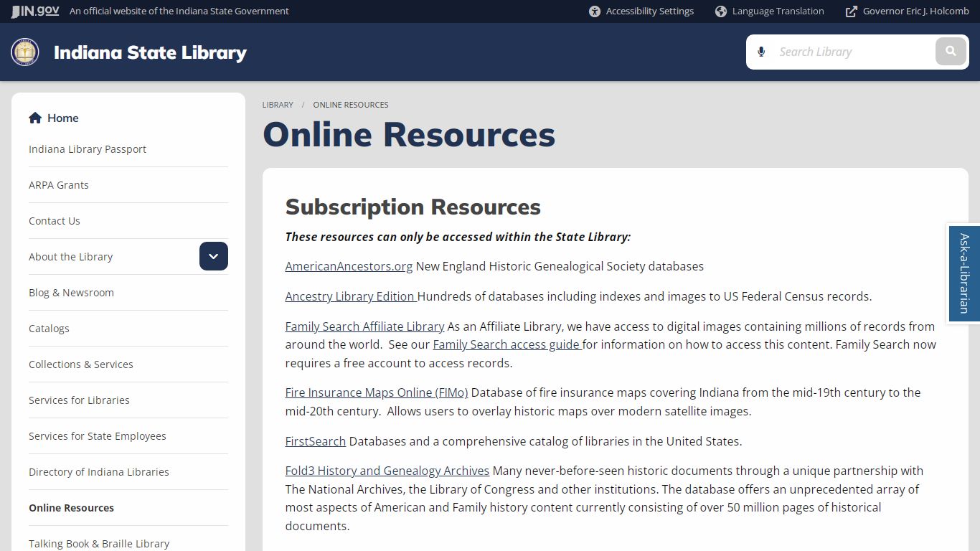Image resolution: width=980 pixels, height=551 pixels.
Task: Click the Subscription Resources heading
Action: click(x=413, y=207)
